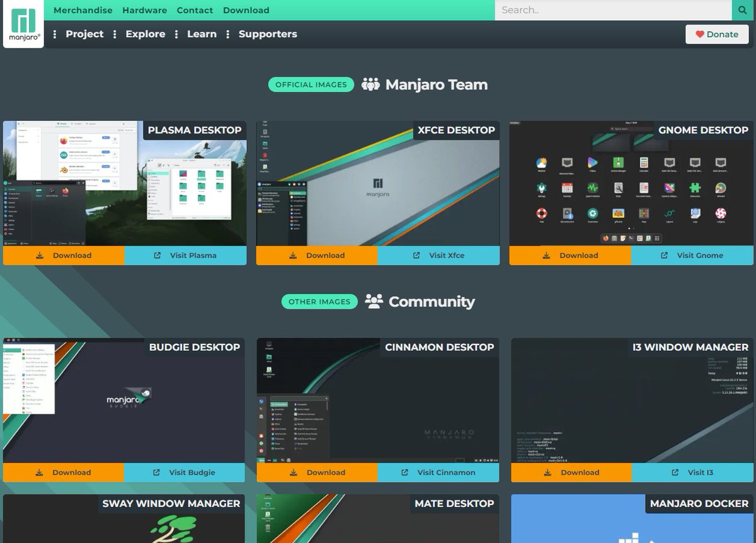Expand the Supporters menu via its dots
The width and height of the screenshot is (756, 543).
228,35
